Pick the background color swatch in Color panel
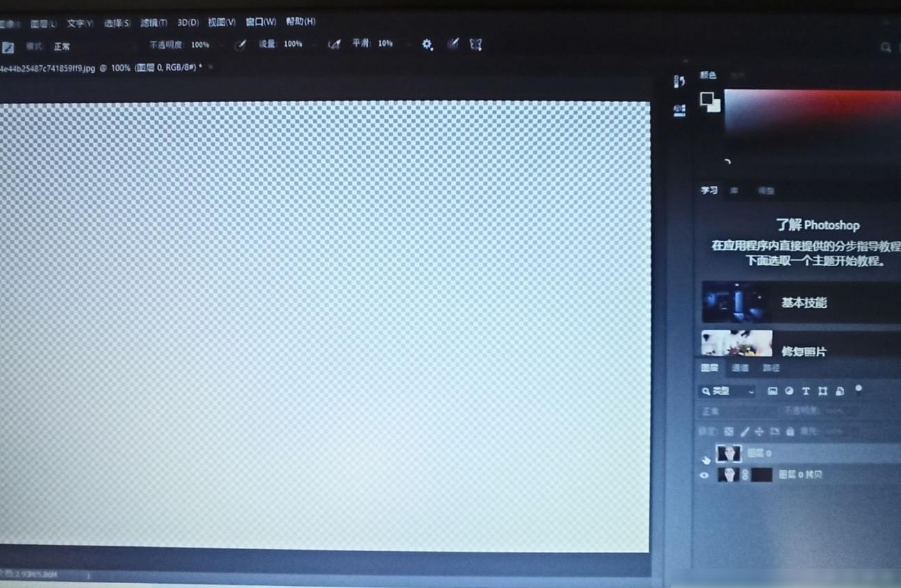Image resolution: width=901 pixels, height=588 pixels. pos(715,106)
